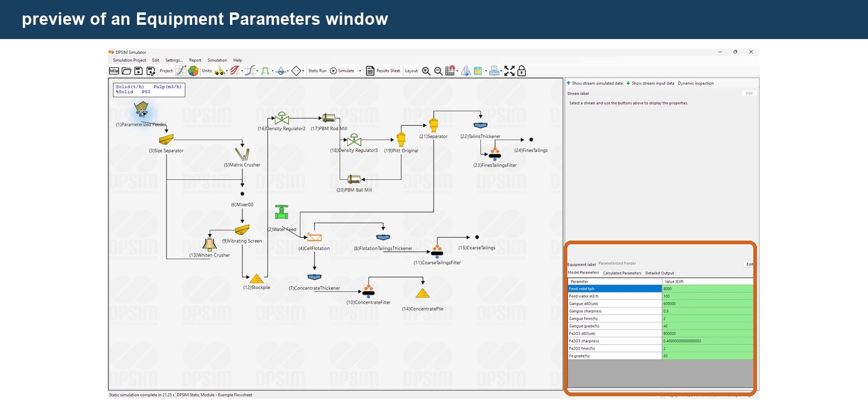868x403 pixels.
Task: Click the Feed solid tph value 8000
Action: click(x=707, y=289)
